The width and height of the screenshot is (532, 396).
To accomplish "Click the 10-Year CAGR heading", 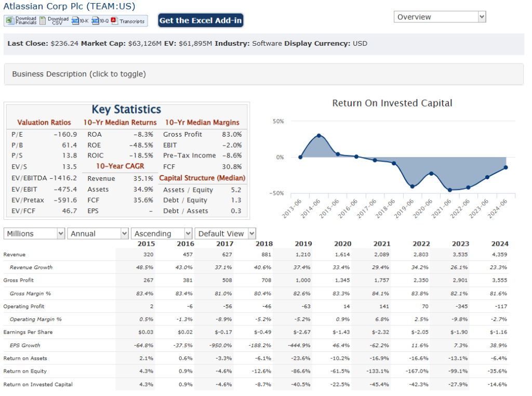I will point(120,166).
